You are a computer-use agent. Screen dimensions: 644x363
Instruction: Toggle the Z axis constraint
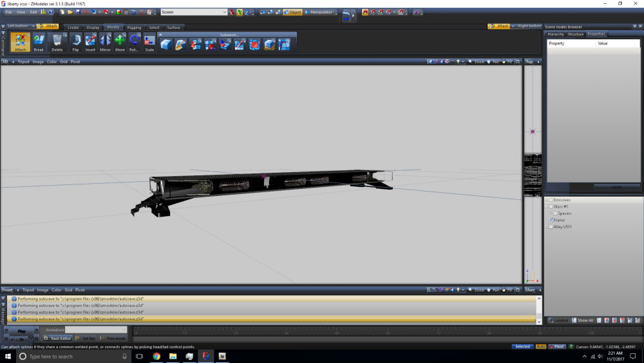247,12
